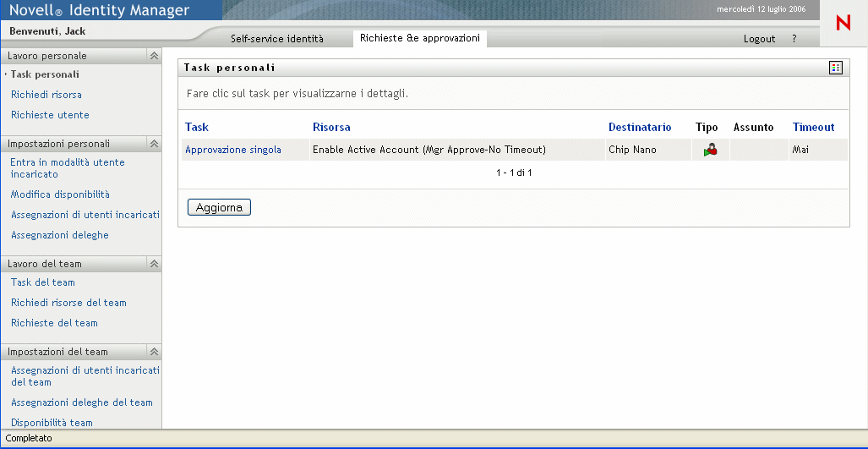Click the 1 - 1 di 1 pagination text
The image size is (868, 449).
point(514,172)
